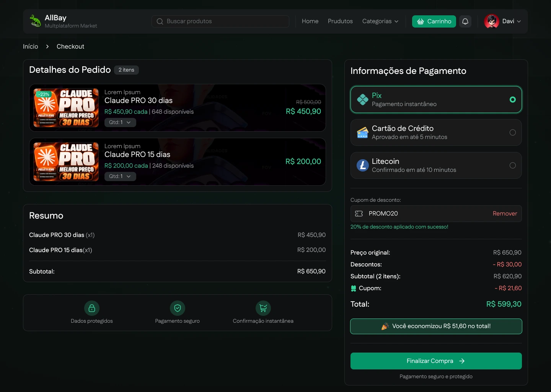Select Cartão de Crédito radio button

(513, 132)
